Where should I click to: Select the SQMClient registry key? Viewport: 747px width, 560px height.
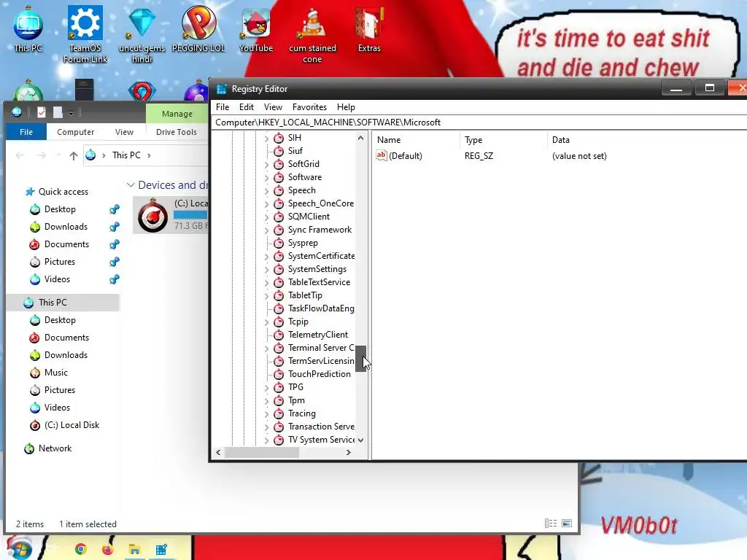tap(309, 217)
